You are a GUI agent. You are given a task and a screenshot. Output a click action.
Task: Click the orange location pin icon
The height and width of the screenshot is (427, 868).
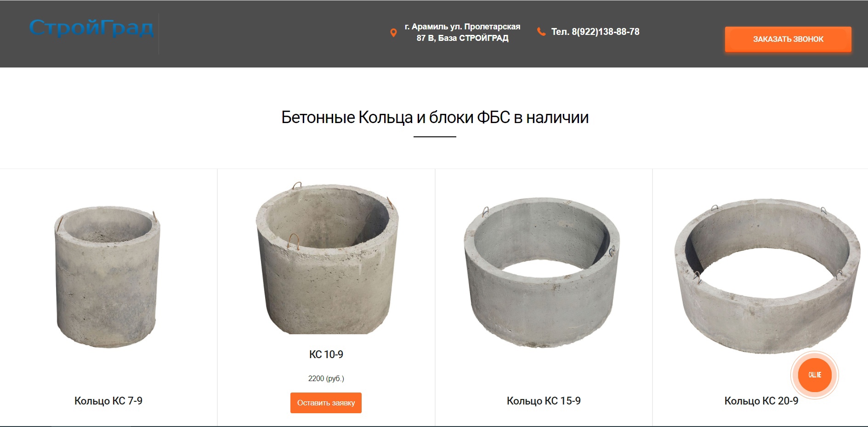click(393, 33)
